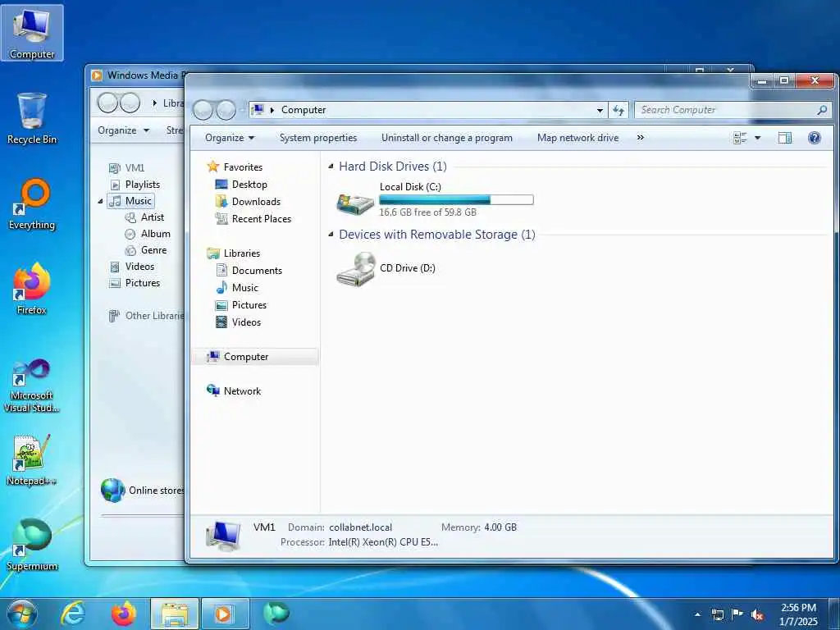Click the Windows Media Player title bar
This screenshot has height=630, width=840.
(137, 75)
